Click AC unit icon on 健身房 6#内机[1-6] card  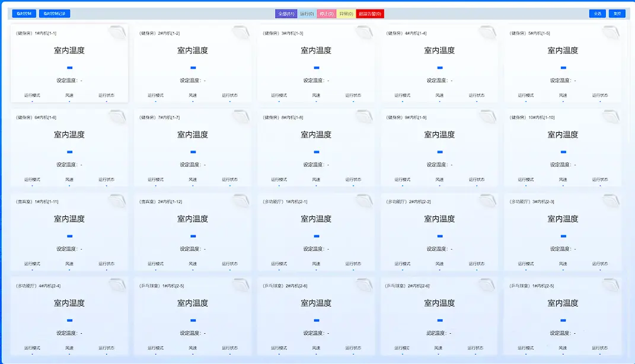point(117,117)
